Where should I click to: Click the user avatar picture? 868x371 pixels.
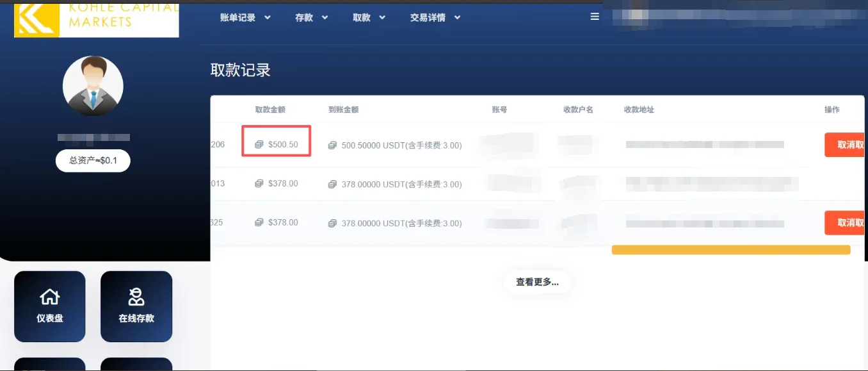point(93,86)
